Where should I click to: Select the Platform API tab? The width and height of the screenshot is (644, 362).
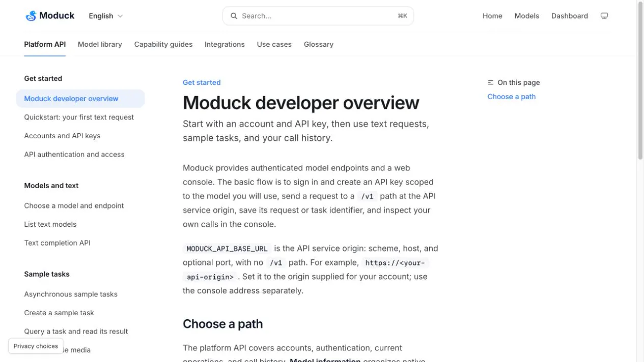[45, 44]
